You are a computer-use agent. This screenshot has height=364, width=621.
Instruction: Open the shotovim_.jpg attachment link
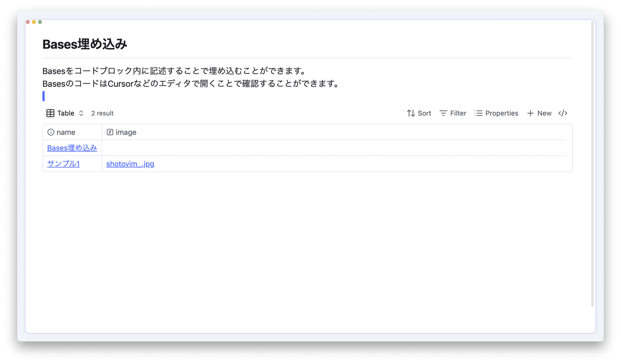point(130,163)
